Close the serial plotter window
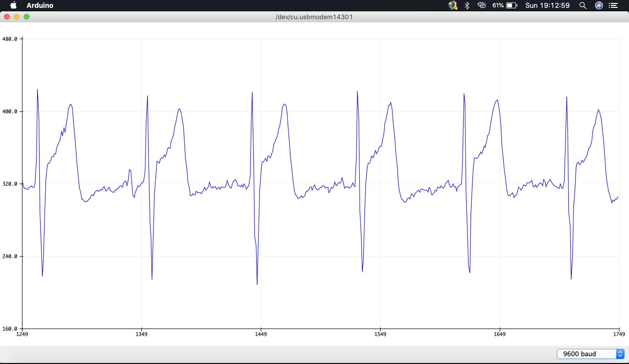The height and width of the screenshot is (364, 629). coord(7,17)
